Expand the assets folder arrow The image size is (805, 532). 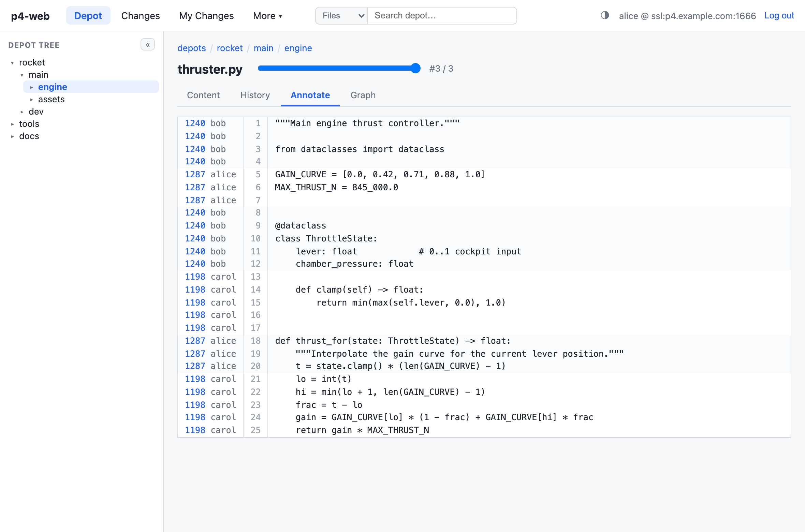click(x=31, y=100)
